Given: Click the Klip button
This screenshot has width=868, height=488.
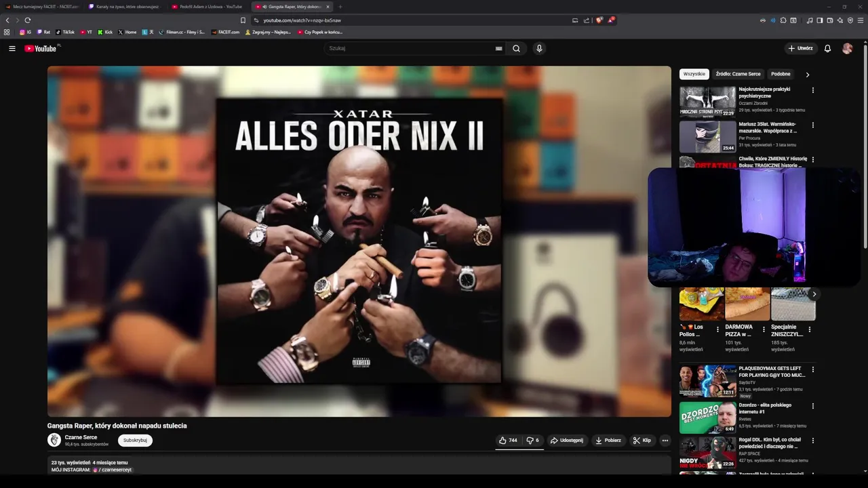Looking at the screenshot, I should [642, 441].
